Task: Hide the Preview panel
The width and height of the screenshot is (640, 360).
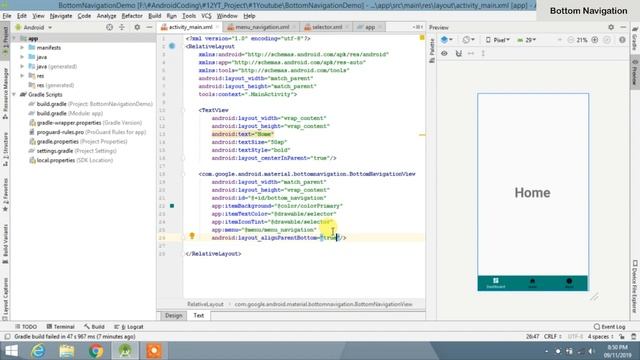Action: tap(623, 27)
